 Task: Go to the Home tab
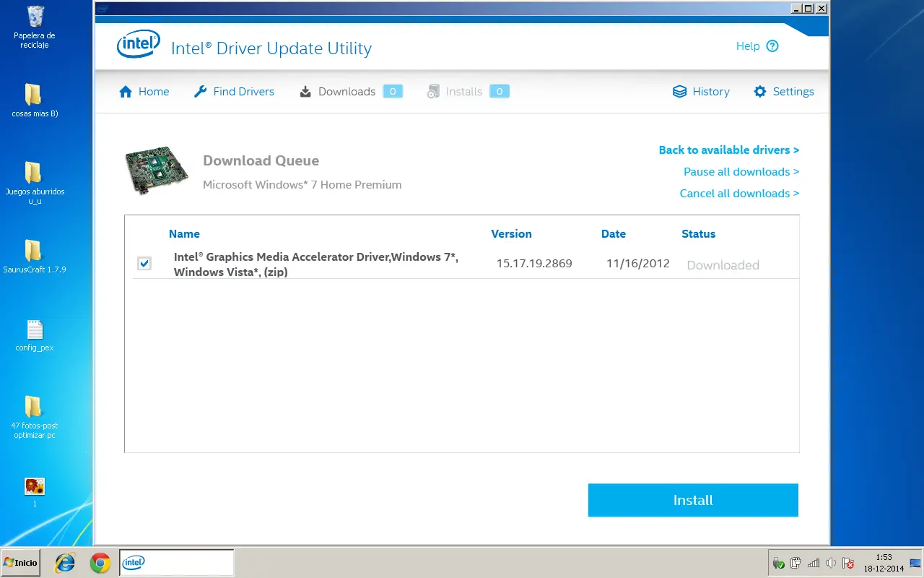click(x=144, y=92)
